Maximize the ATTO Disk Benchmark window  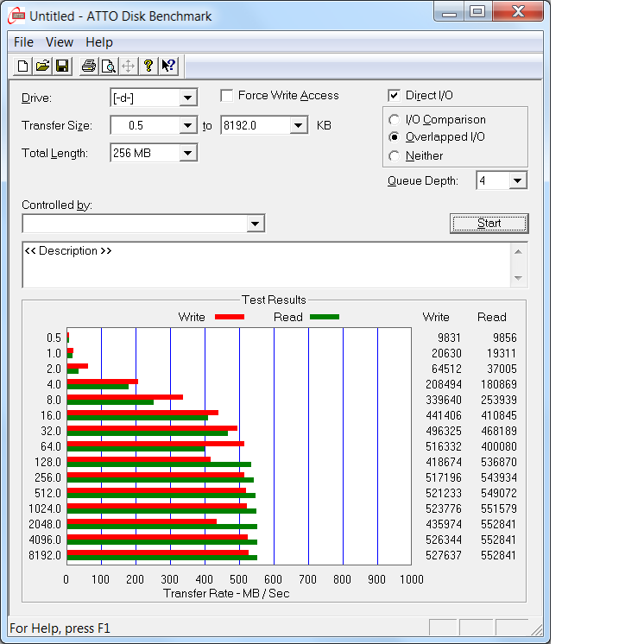click(x=477, y=12)
